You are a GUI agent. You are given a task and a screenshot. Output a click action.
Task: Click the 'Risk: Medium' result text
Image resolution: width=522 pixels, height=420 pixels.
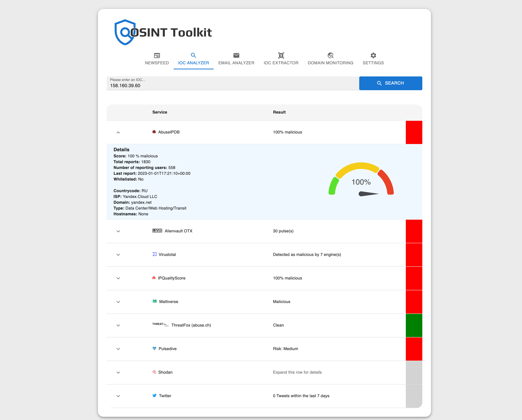pos(285,349)
